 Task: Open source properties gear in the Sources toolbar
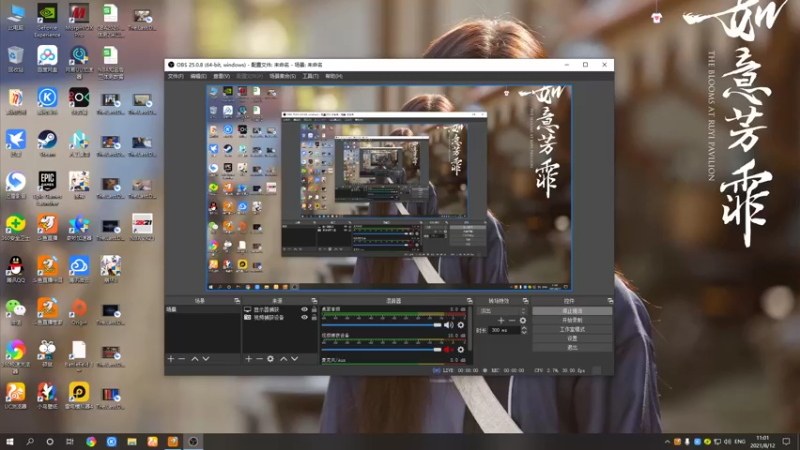(x=270, y=359)
